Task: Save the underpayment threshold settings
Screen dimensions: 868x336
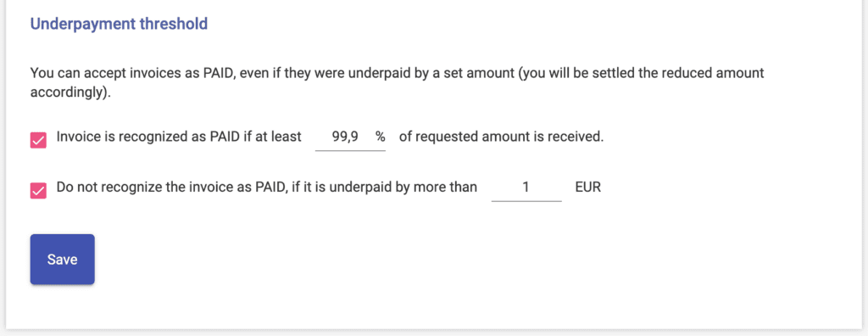Action: click(x=63, y=260)
